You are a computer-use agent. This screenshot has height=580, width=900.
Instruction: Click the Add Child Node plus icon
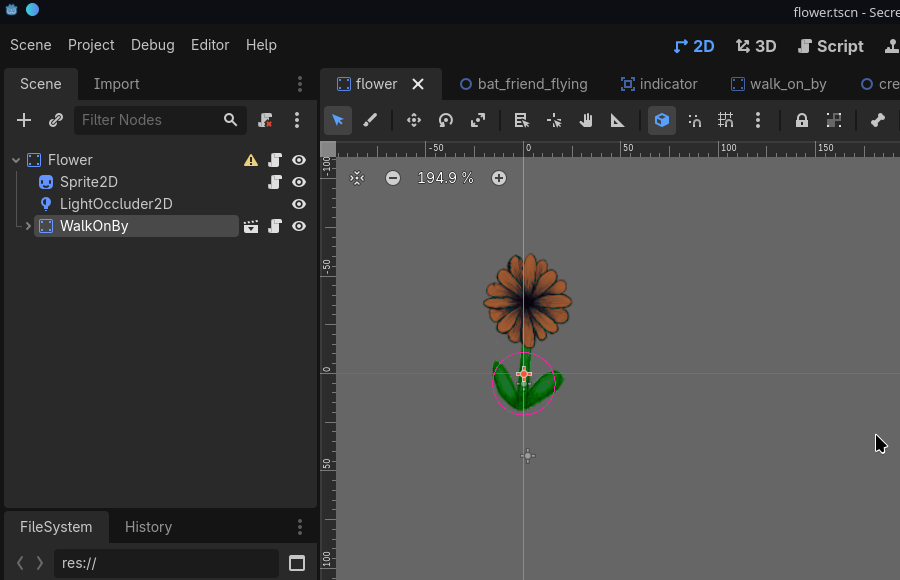point(24,120)
